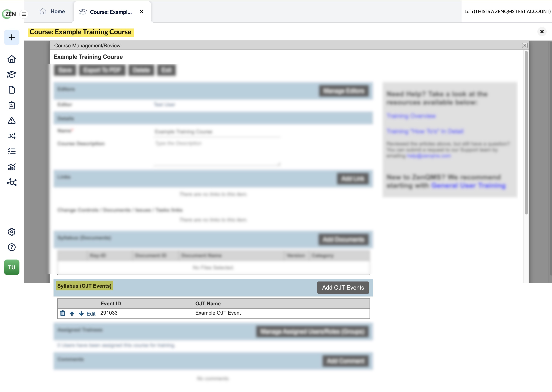
Task: Click Edit for event 291033
Action: [x=91, y=314]
